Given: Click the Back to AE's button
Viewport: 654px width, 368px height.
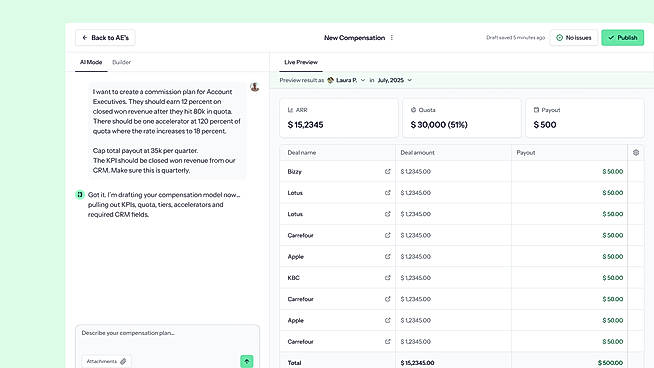Looking at the screenshot, I should coord(105,38).
